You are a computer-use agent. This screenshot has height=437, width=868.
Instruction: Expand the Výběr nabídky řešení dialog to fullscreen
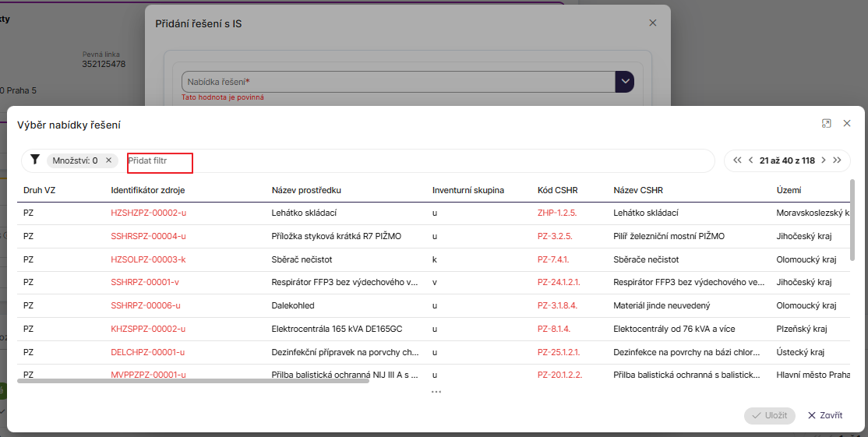(x=827, y=123)
